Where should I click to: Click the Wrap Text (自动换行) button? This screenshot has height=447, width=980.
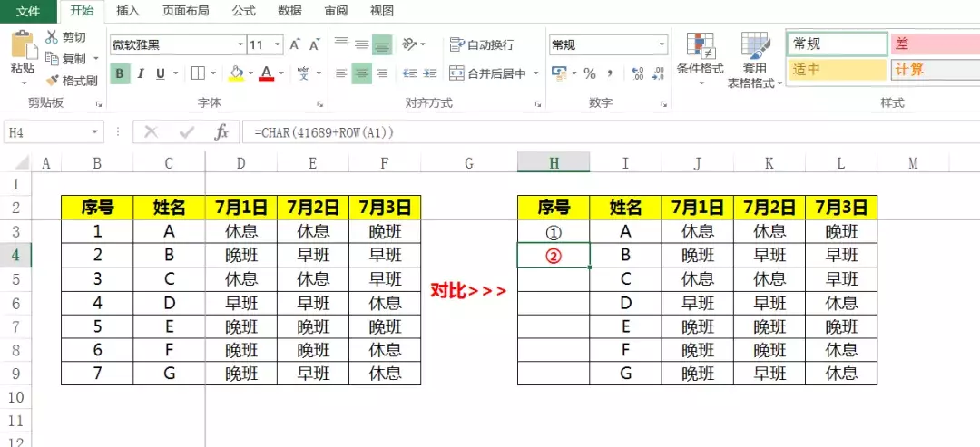(x=483, y=44)
